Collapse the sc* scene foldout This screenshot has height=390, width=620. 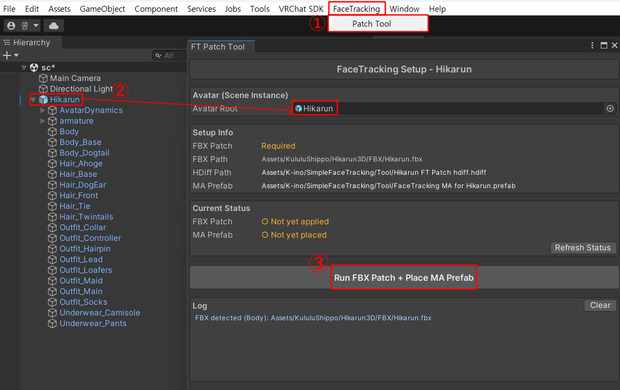[24, 68]
